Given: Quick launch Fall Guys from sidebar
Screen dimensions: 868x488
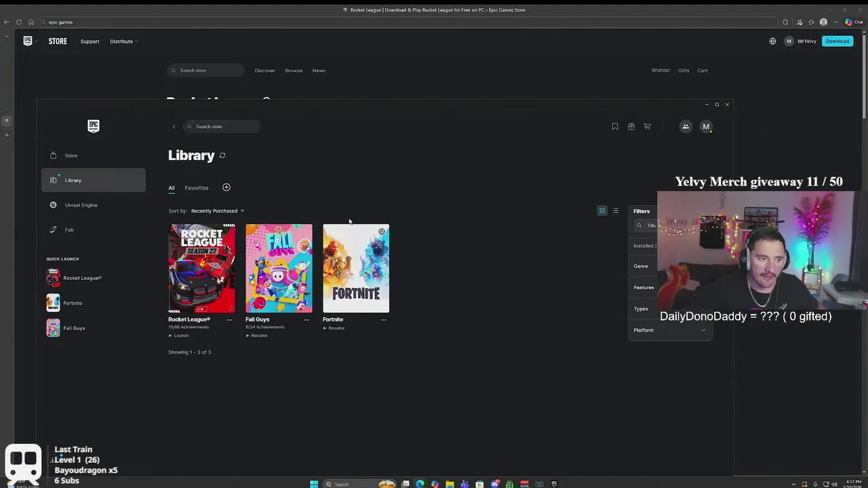Looking at the screenshot, I should coord(66,328).
